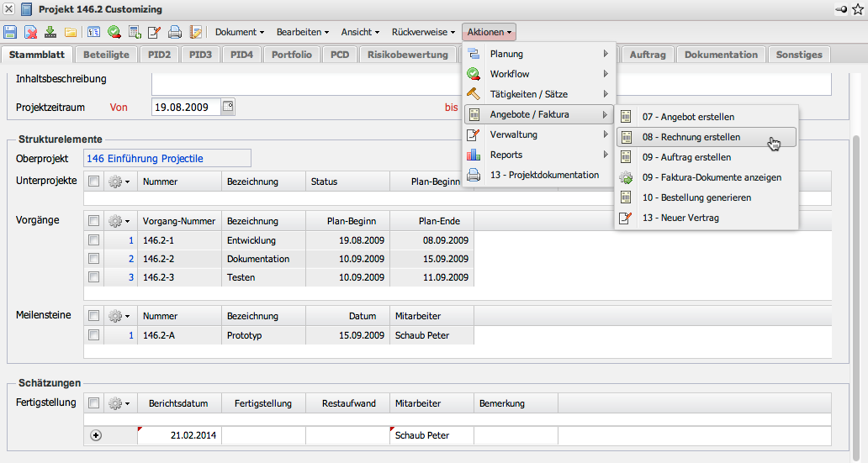Tick the checkbox for Vorgang 146.2-1 Entwicklung
868x463 pixels.
94,241
